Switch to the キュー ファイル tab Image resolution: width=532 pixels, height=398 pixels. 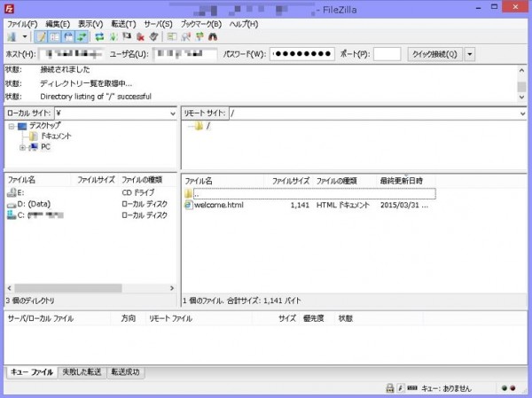(32, 372)
